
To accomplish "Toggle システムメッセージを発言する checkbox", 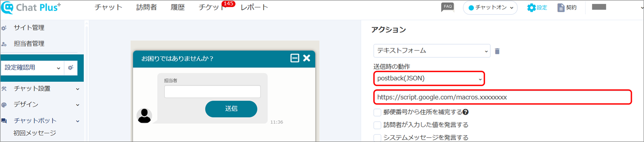I will point(377,138).
